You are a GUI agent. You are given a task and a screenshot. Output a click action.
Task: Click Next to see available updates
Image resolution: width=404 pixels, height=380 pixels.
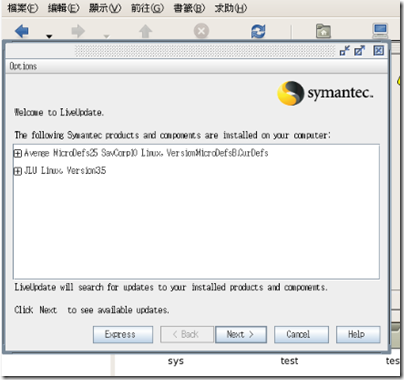(241, 334)
